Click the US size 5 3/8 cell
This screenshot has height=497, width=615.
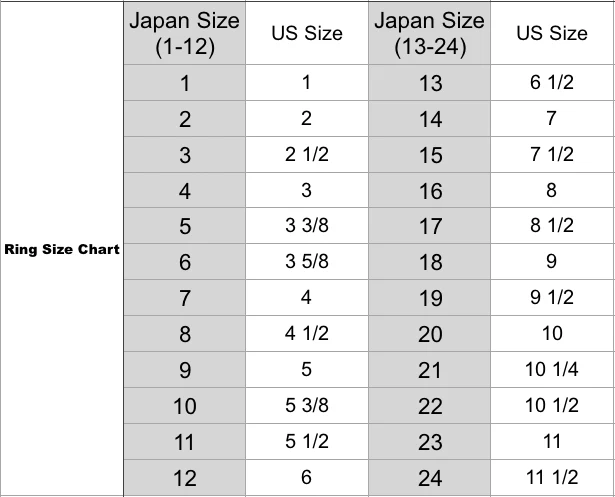tap(306, 405)
